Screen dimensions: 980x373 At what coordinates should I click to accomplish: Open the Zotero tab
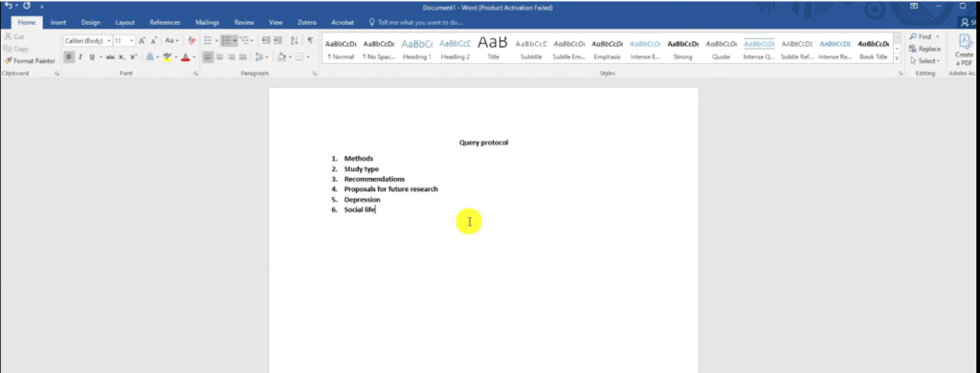[x=307, y=23]
